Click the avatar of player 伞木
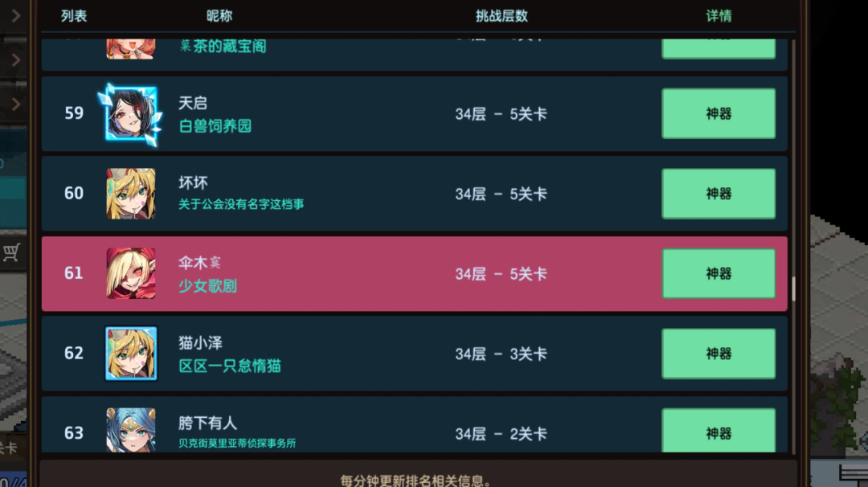Image resolution: width=868 pixels, height=487 pixels. [x=131, y=273]
